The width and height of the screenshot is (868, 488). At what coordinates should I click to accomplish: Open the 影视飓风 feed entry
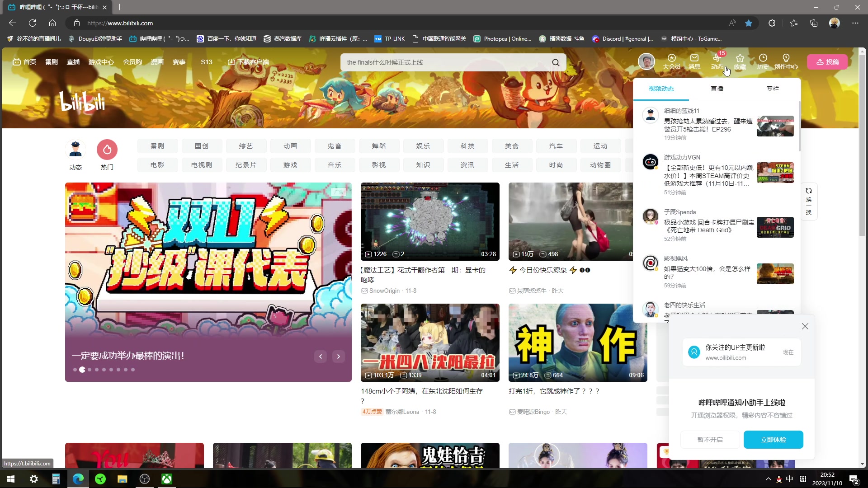click(717, 272)
